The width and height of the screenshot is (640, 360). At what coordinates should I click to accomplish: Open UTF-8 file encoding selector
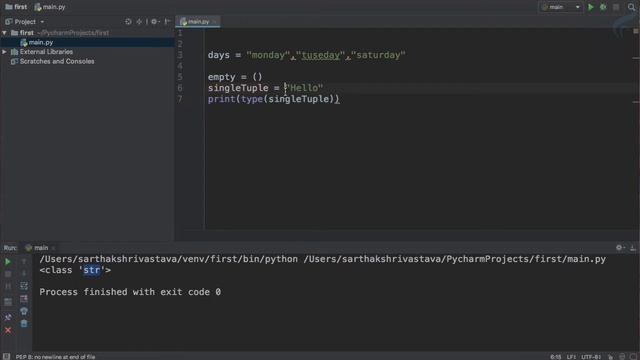tap(591, 357)
